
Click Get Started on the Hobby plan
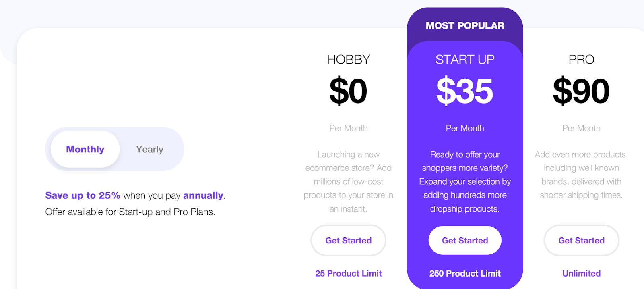[x=348, y=240]
